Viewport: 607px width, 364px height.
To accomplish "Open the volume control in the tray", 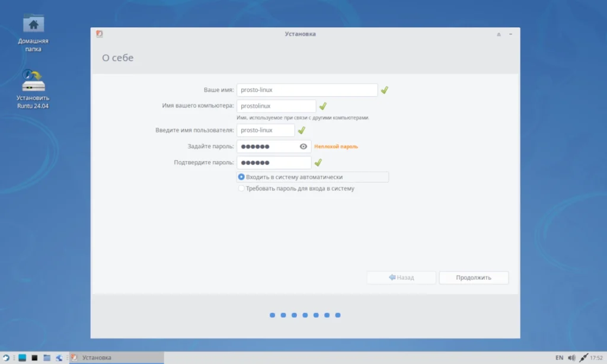I will [x=571, y=358].
